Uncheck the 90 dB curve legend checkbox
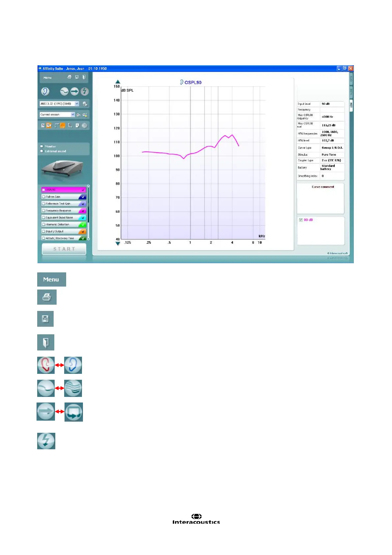Image resolution: width=392 pixels, height=555 pixels. pyautogui.click(x=301, y=220)
